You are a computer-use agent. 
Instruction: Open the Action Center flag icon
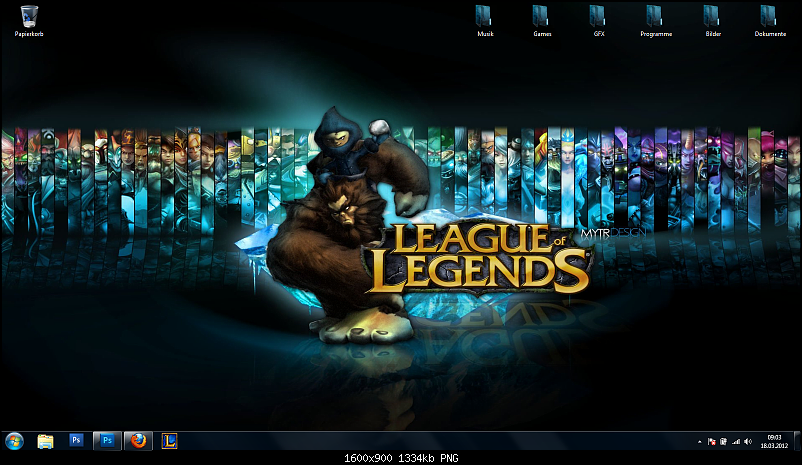(x=711, y=441)
